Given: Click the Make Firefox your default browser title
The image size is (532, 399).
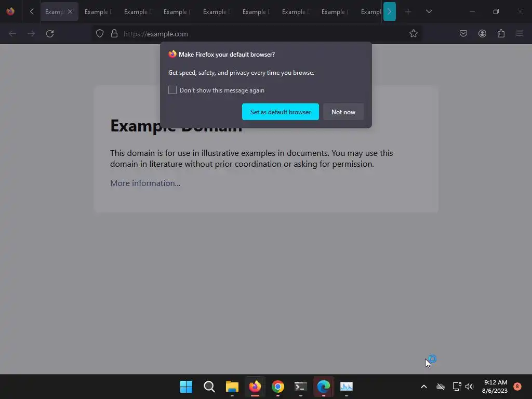Looking at the screenshot, I should click(227, 54).
